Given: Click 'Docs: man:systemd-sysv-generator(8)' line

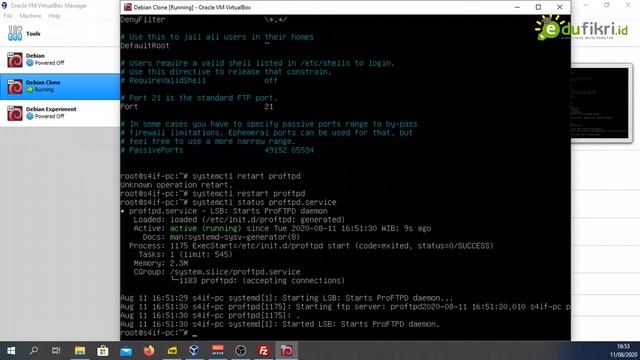Looking at the screenshot, I should coord(221,237).
